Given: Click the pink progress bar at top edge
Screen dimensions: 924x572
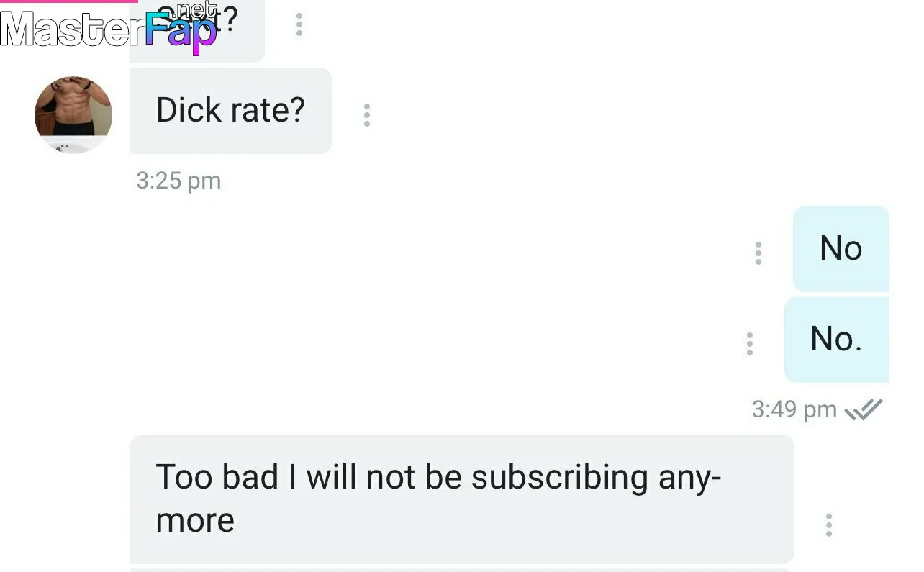Looking at the screenshot, I should [68, 1].
